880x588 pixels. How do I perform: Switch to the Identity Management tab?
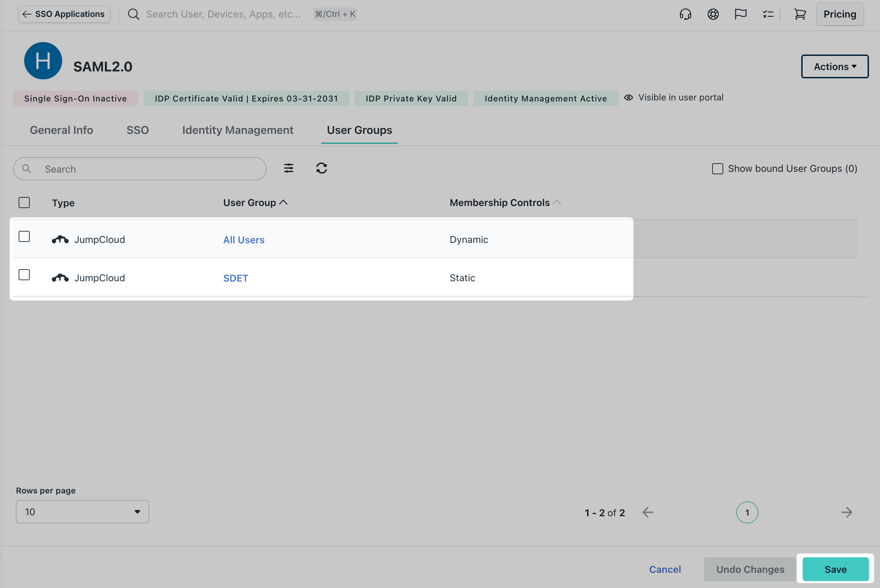[238, 130]
